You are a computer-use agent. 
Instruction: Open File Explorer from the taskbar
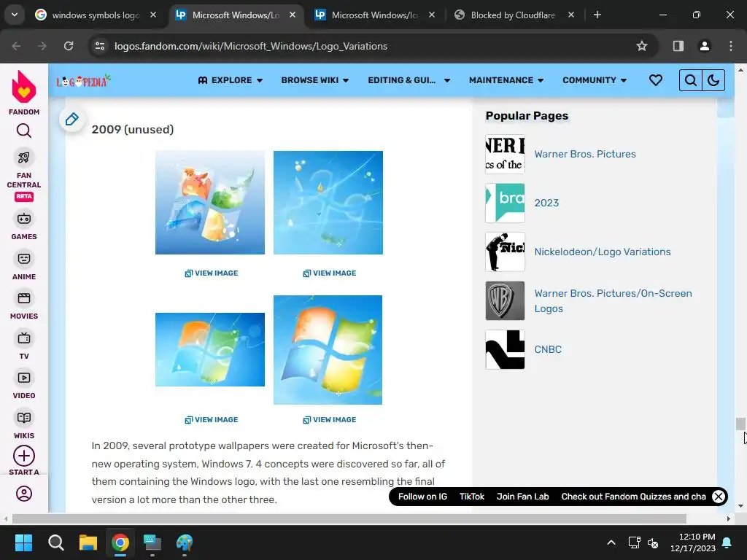pos(88,542)
